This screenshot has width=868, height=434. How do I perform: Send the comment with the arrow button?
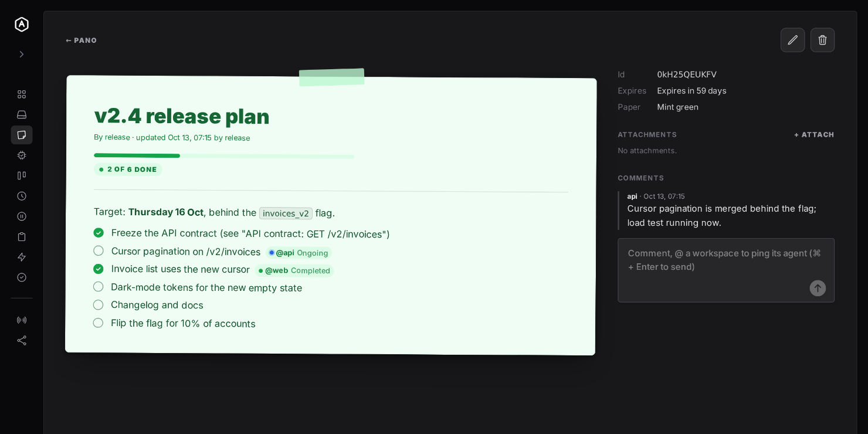[x=818, y=288]
